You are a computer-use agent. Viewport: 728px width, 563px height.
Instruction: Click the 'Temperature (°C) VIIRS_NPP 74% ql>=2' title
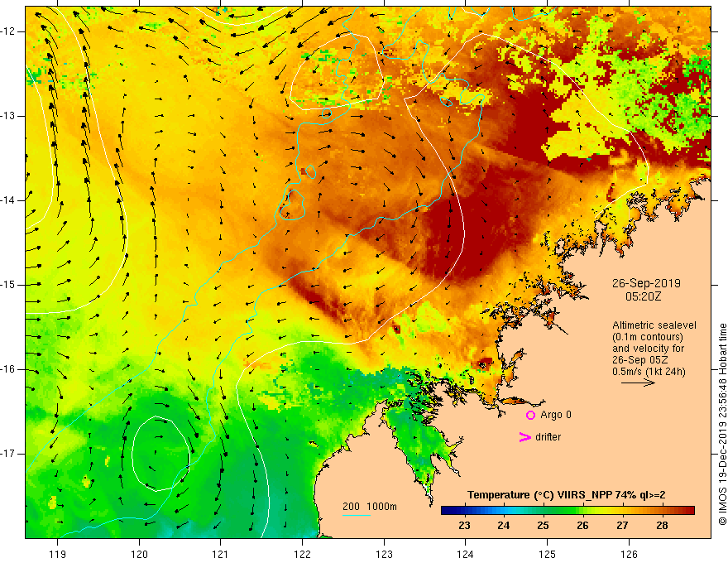[x=566, y=495]
